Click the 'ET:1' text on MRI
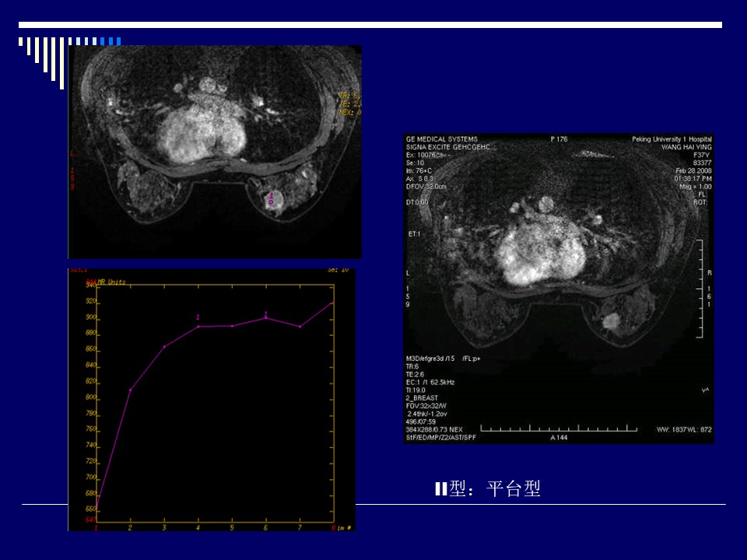This screenshot has width=747, height=560. (x=414, y=234)
